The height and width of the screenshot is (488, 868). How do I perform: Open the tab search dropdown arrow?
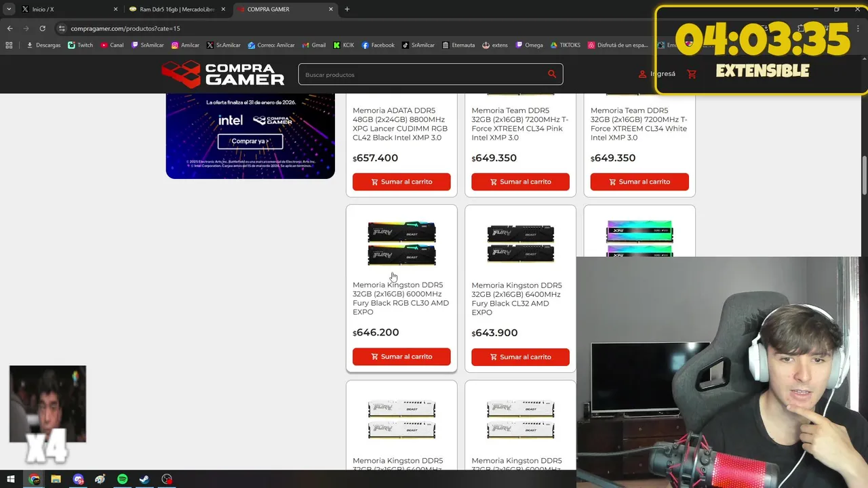pos(9,9)
